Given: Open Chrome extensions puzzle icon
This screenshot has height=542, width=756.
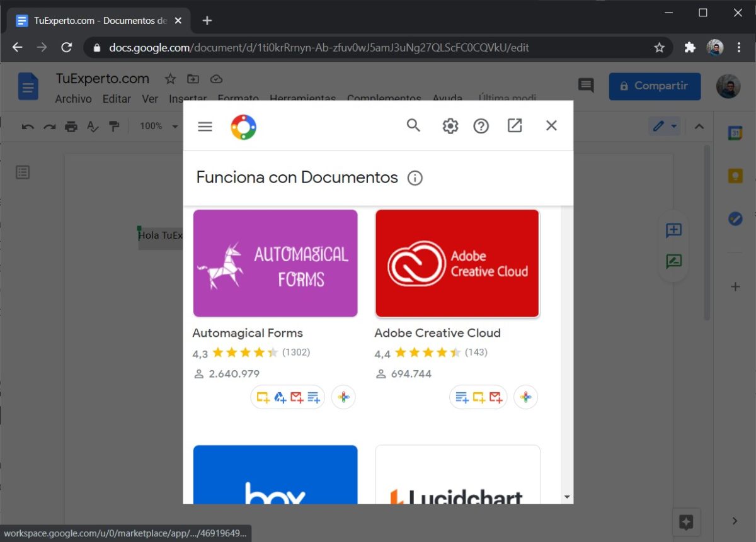Looking at the screenshot, I should [690, 47].
